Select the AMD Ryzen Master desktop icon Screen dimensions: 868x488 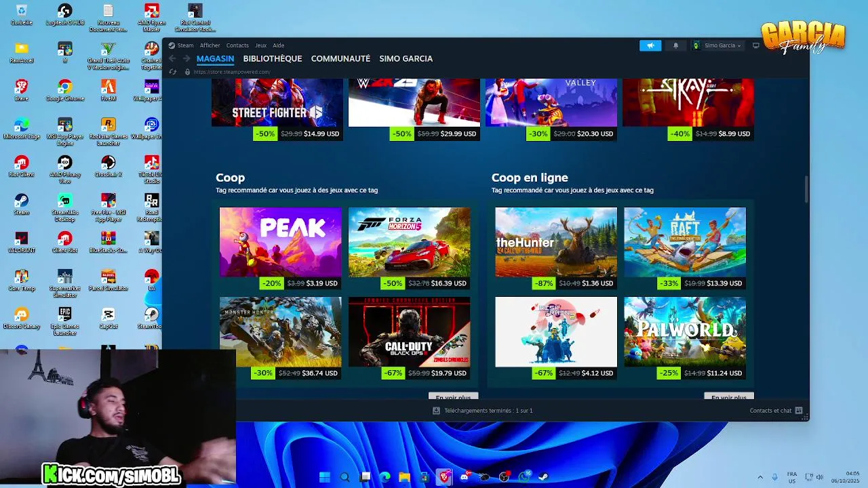(152, 18)
